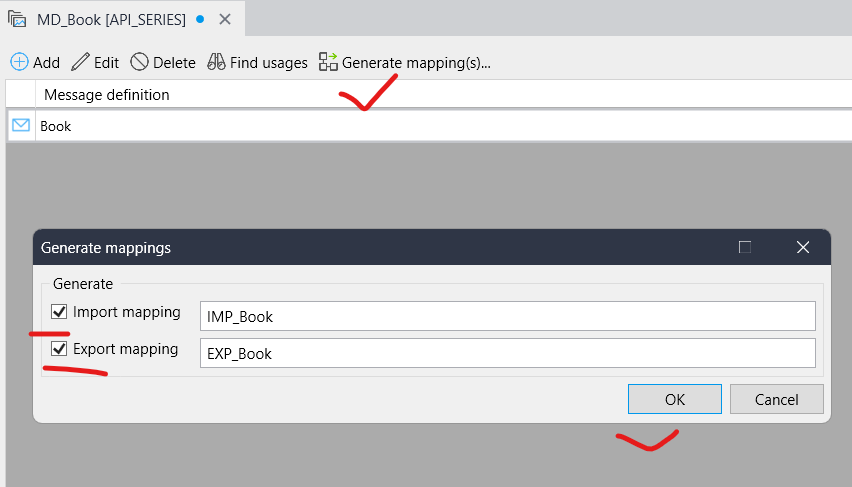
Task: Close the Generate mappings dialog with X
Action: pyautogui.click(x=802, y=247)
